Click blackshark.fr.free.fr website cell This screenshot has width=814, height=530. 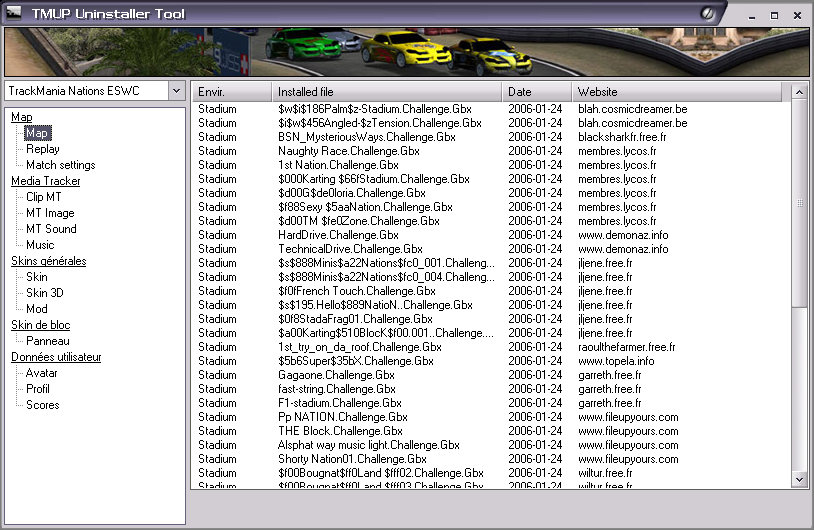[x=622, y=137]
